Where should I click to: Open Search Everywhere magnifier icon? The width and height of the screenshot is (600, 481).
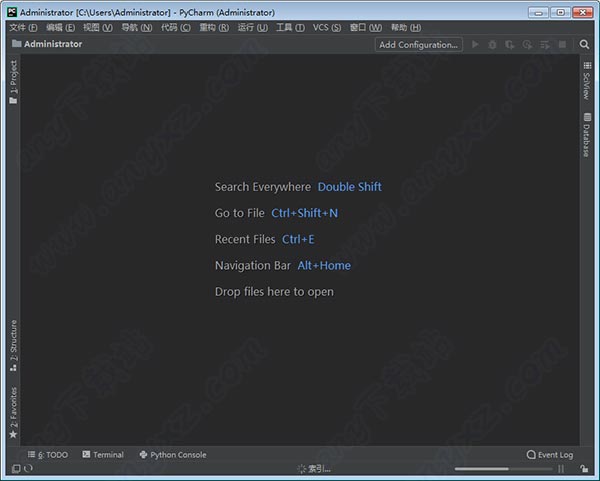point(584,44)
